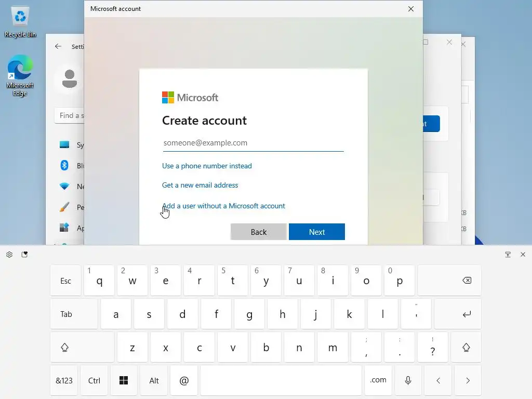
Task: Open the Recycle Bin desktop icon
Action: (x=20, y=22)
